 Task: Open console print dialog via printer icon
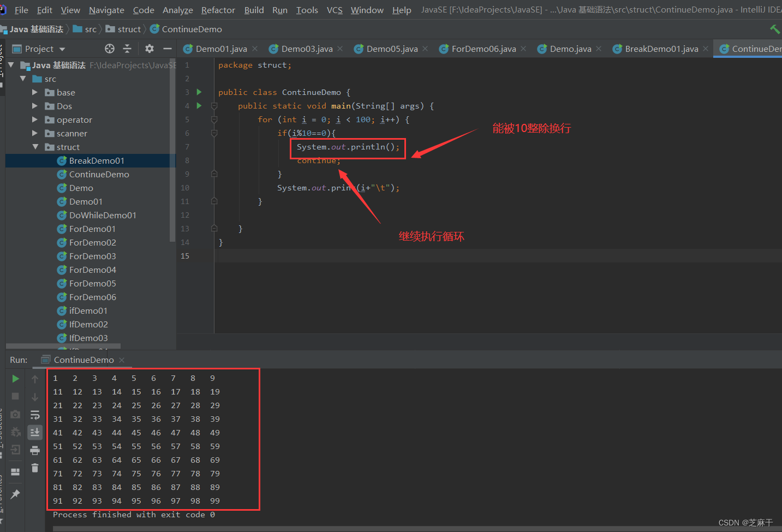(x=35, y=450)
